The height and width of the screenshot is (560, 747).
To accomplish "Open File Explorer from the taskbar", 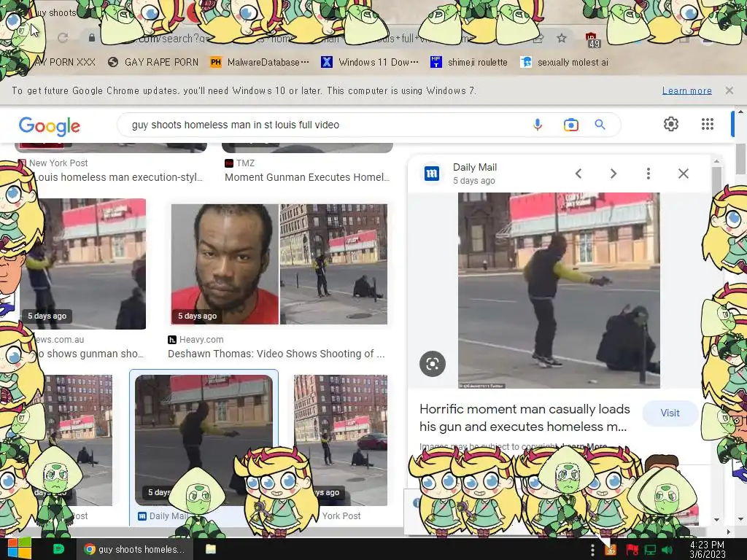I will pyautogui.click(x=211, y=549).
